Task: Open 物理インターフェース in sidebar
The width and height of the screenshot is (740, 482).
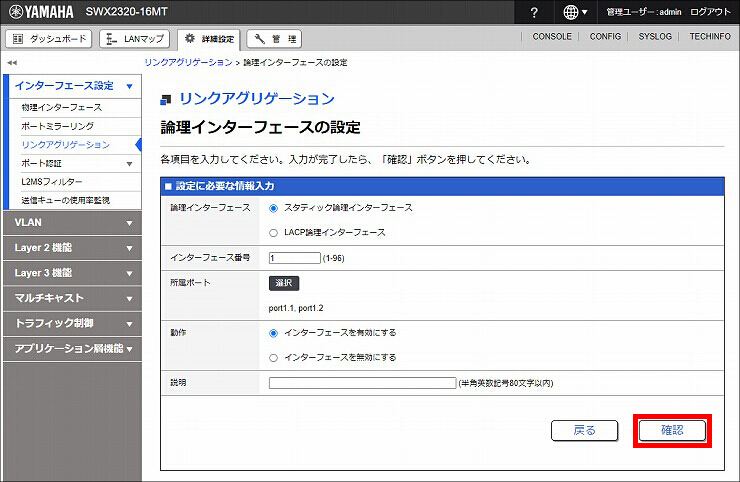Action: (x=62, y=107)
